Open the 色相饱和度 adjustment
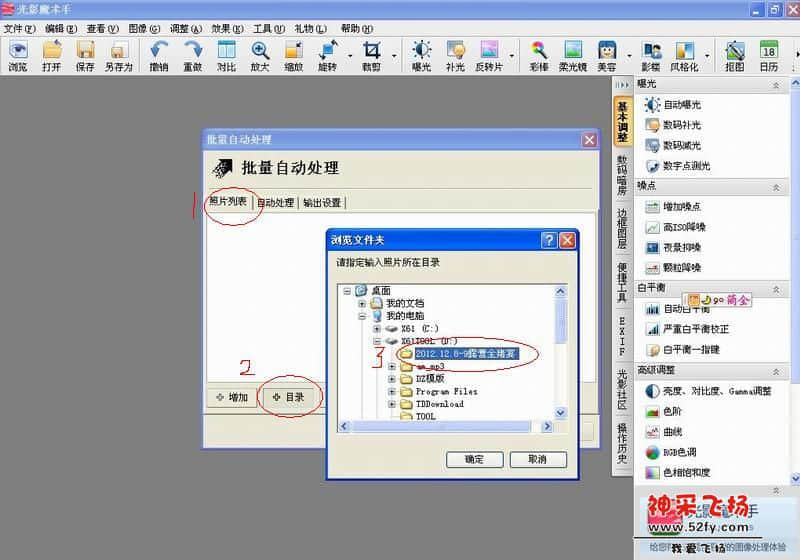Screen dimensions: 800x560 (678, 473)
